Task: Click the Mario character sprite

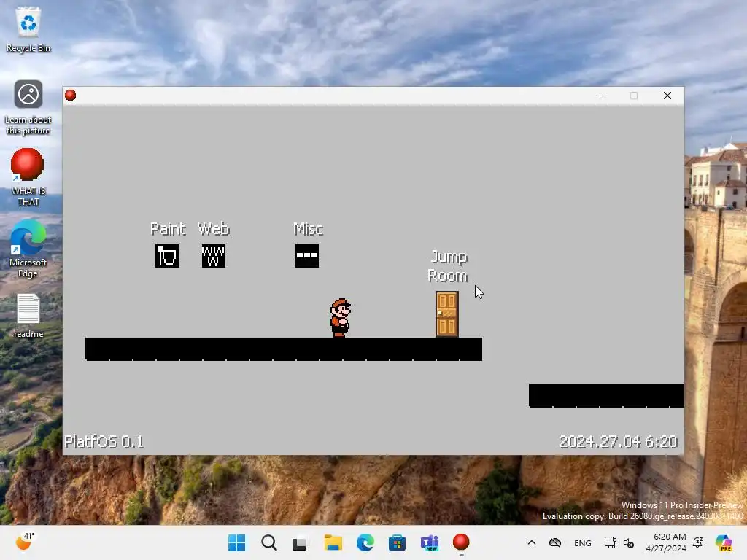Action: click(341, 318)
